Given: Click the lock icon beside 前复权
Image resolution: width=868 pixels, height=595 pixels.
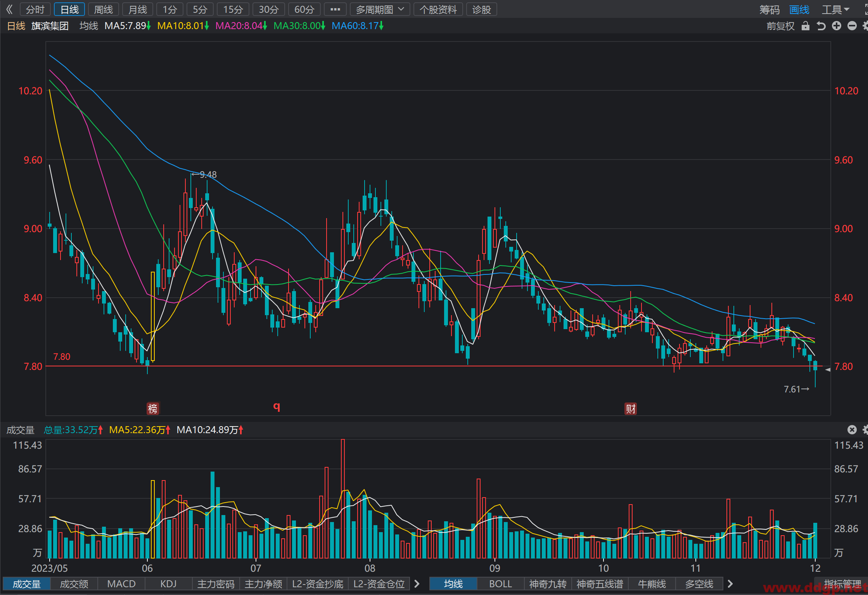Looking at the screenshot, I should 806,26.
